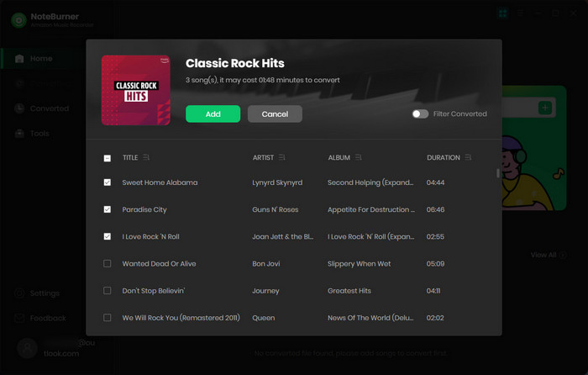588x375 pixels.
Task: Open the Tools section in the sidebar
Action: tap(39, 133)
